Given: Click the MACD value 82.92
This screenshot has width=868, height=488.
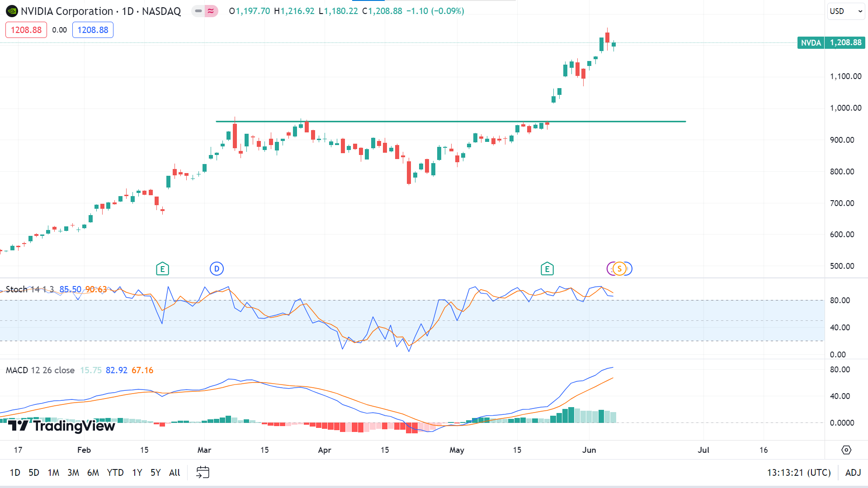Looking at the screenshot, I should click(x=117, y=370).
